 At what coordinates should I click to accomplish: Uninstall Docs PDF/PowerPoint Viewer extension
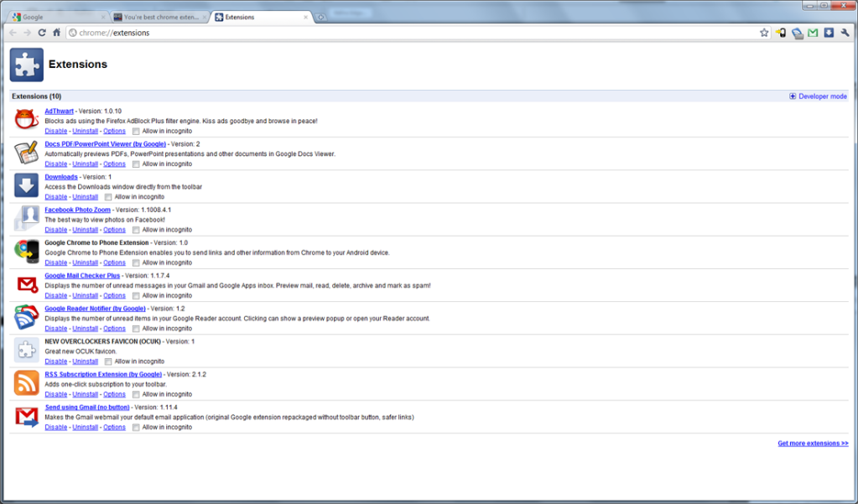point(86,164)
